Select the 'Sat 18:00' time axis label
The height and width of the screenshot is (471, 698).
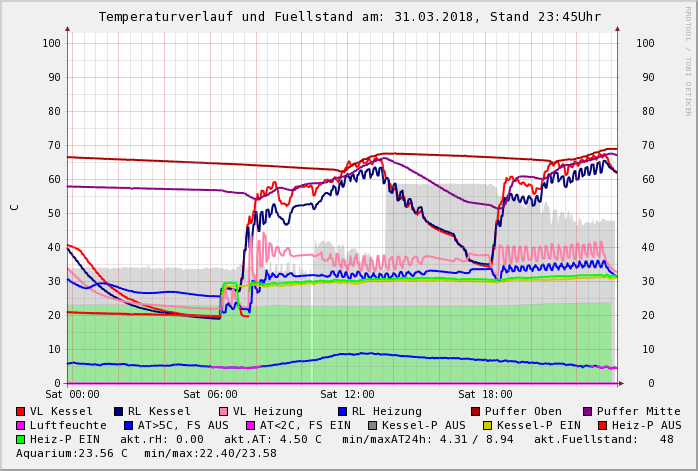click(x=485, y=394)
